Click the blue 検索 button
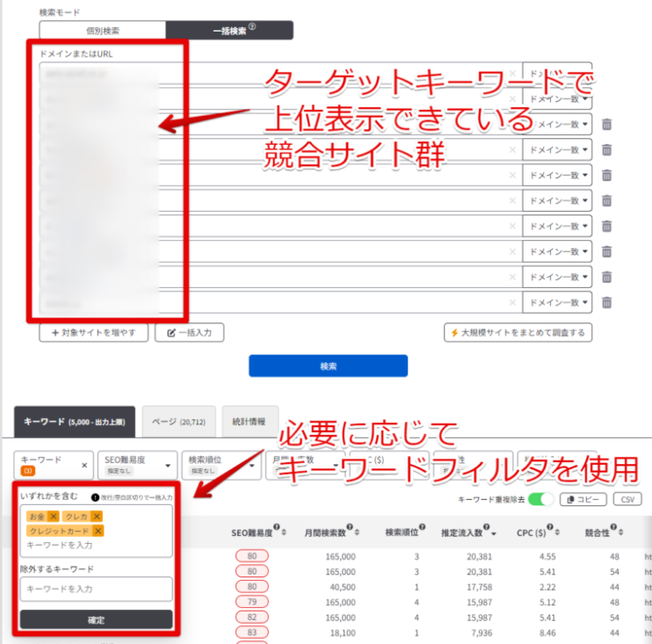Image resolution: width=652 pixels, height=644 pixels. (x=328, y=365)
